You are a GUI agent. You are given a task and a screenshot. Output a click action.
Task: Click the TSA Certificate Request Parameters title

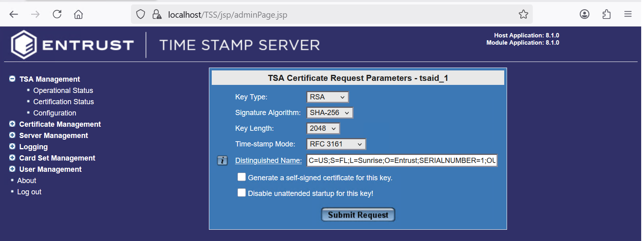click(x=358, y=78)
